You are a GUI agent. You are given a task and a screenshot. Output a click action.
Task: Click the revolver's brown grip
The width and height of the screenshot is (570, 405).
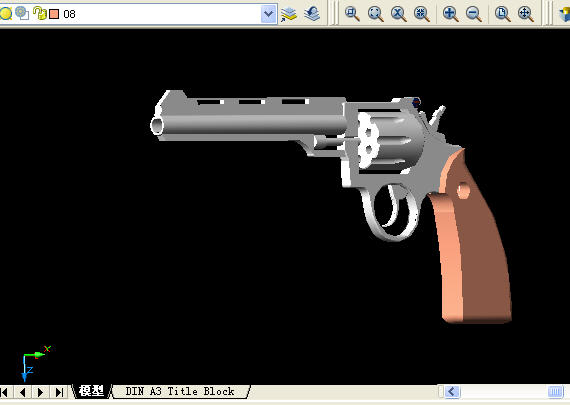pos(473,247)
